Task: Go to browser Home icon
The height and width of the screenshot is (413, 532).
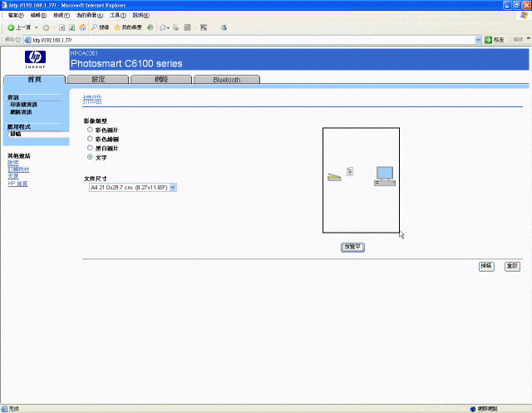Action: (82, 27)
